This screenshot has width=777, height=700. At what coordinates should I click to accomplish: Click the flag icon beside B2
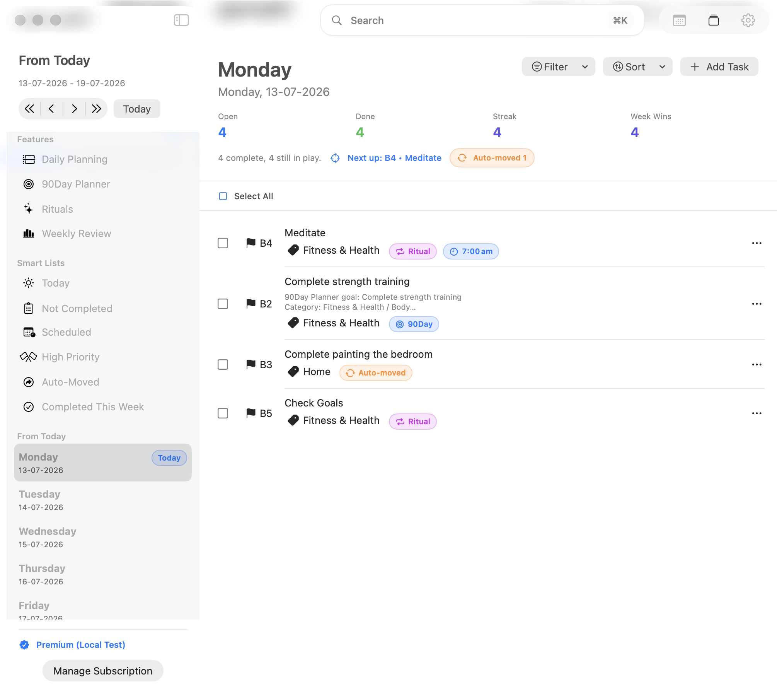[251, 304]
